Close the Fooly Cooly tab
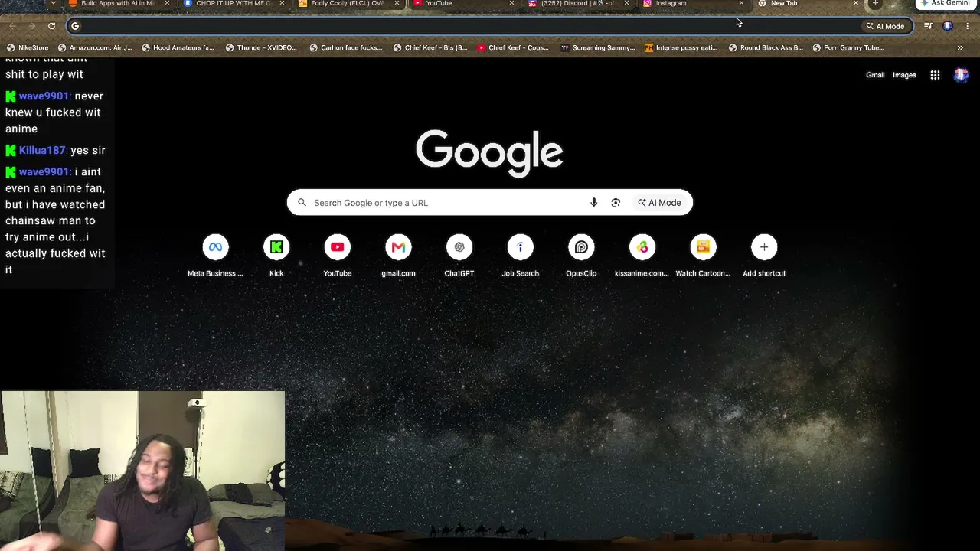This screenshot has width=980, height=551. point(397,3)
